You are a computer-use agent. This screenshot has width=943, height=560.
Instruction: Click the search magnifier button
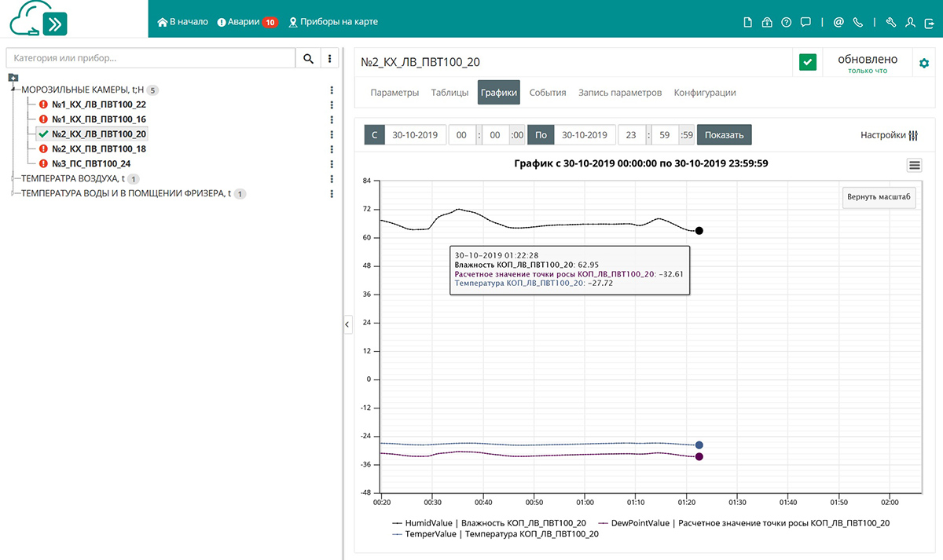coord(308,58)
